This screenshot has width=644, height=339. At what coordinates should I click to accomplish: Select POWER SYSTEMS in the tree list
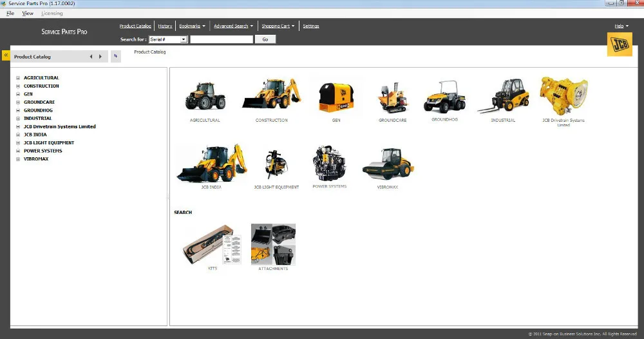[x=43, y=151]
